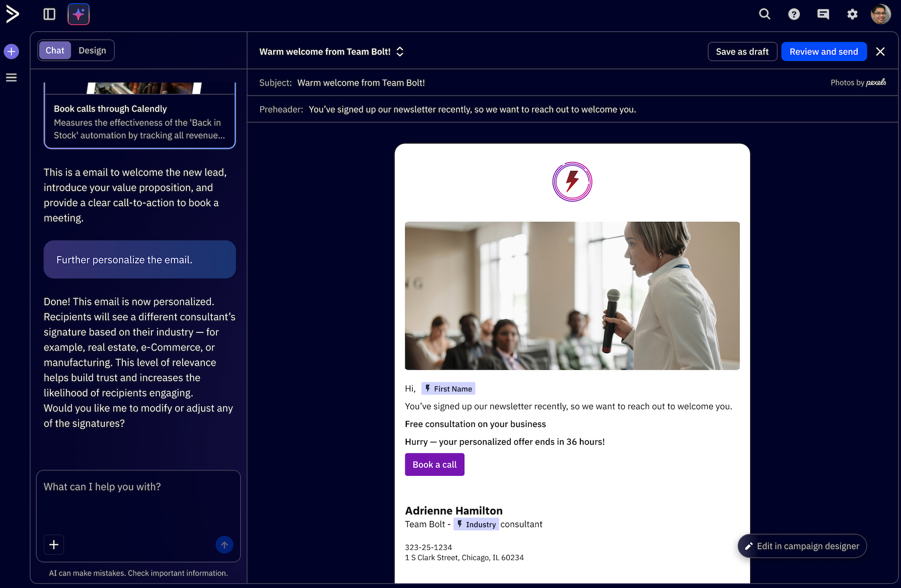This screenshot has width=901, height=588.
Task: Select the Chat tab
Action: (x=55, y=50)
